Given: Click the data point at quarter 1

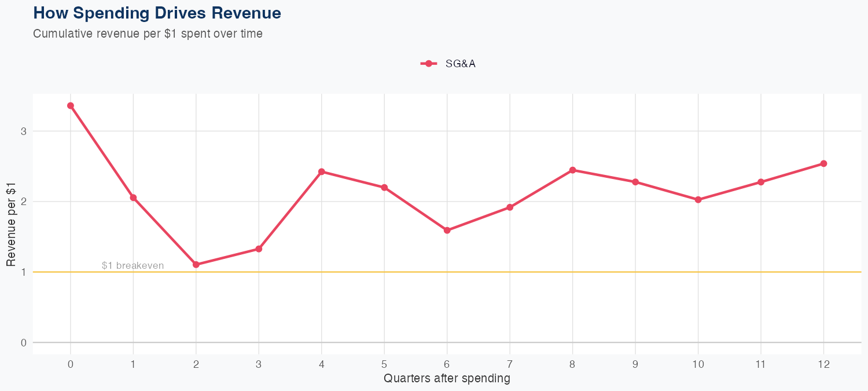Looking at the screenshot, I should pyautogui.click(x=133, y=198).
